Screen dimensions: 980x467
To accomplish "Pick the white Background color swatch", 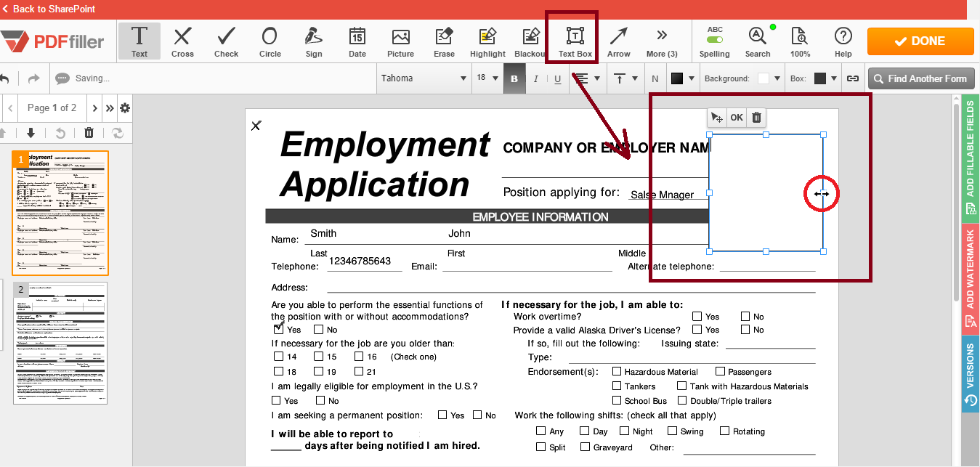I will point(763,78).
